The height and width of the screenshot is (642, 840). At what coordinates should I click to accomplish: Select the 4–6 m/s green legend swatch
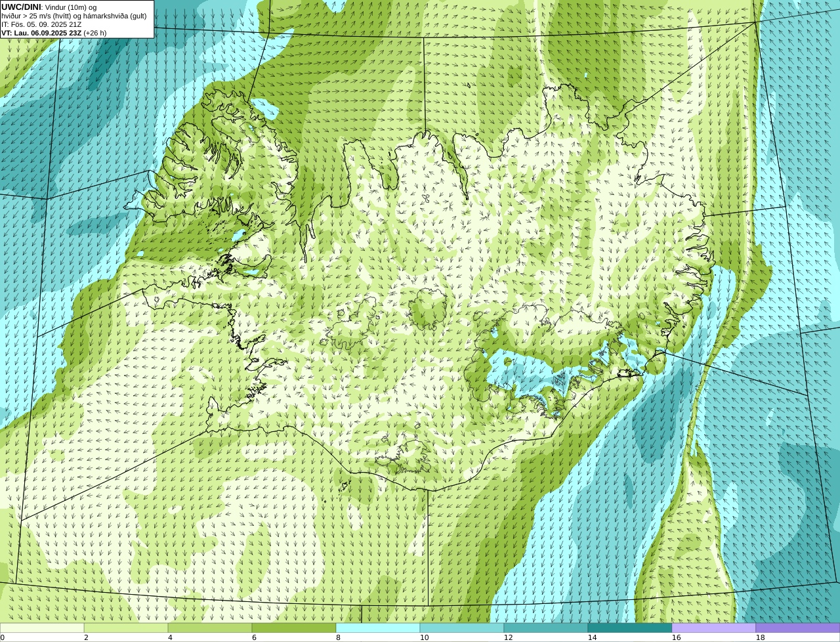click(210, 628)
